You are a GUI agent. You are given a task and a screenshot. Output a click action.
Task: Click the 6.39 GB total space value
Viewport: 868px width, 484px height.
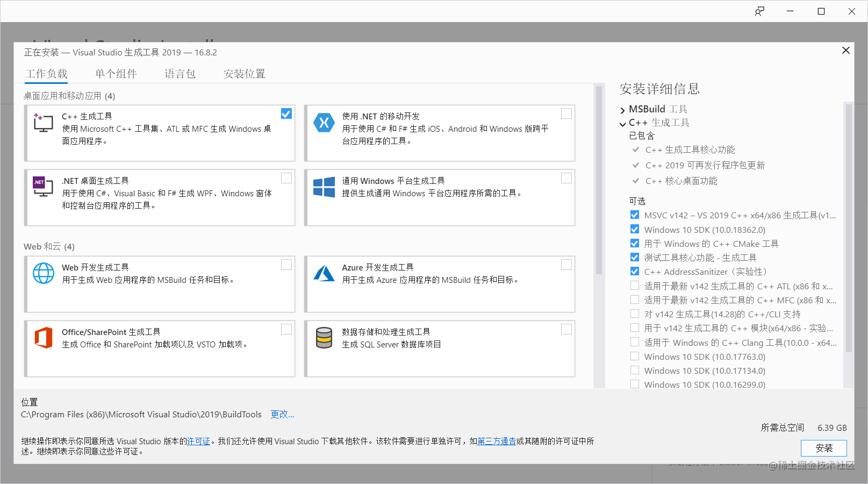tap(832, 428)
